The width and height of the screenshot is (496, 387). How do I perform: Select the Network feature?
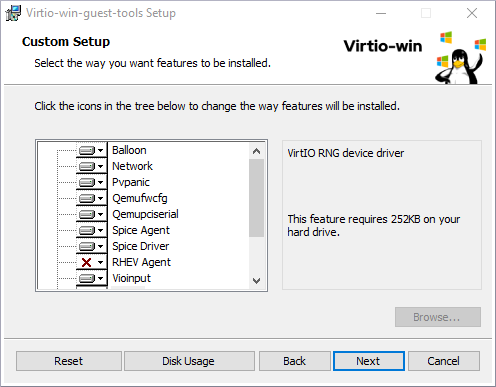[132, 166]
